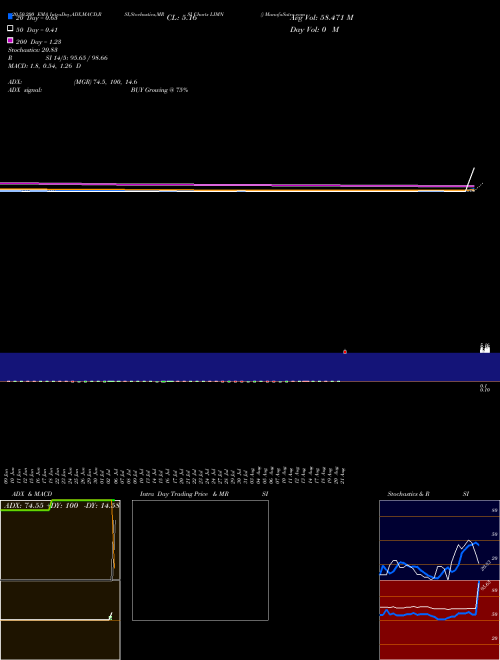Click the Avg Vol: 58.471 M text

pos(322,18)
